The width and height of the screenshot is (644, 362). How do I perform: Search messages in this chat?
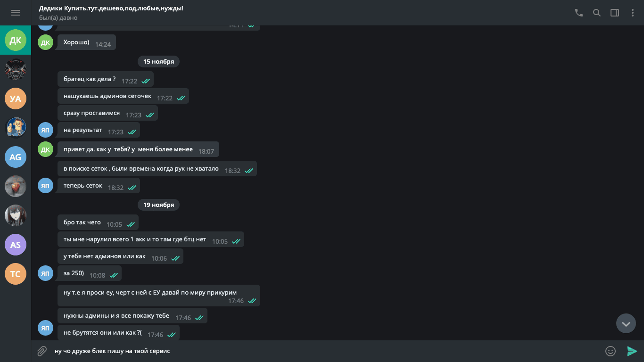(597, 13)
